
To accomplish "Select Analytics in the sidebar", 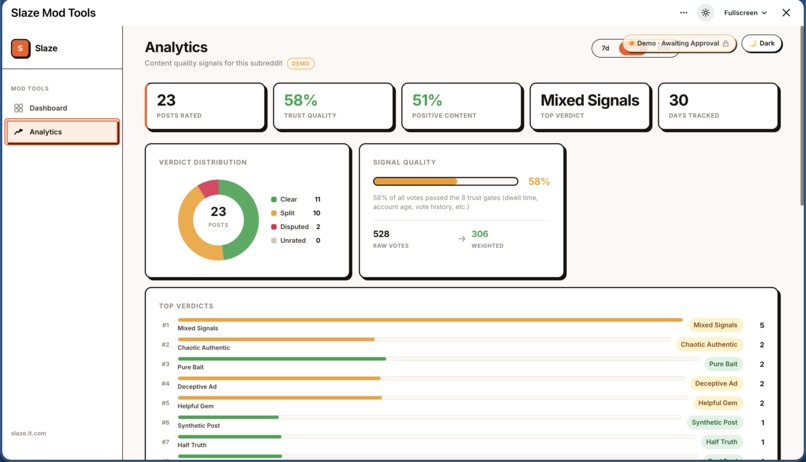I will [x=62, y=132].
